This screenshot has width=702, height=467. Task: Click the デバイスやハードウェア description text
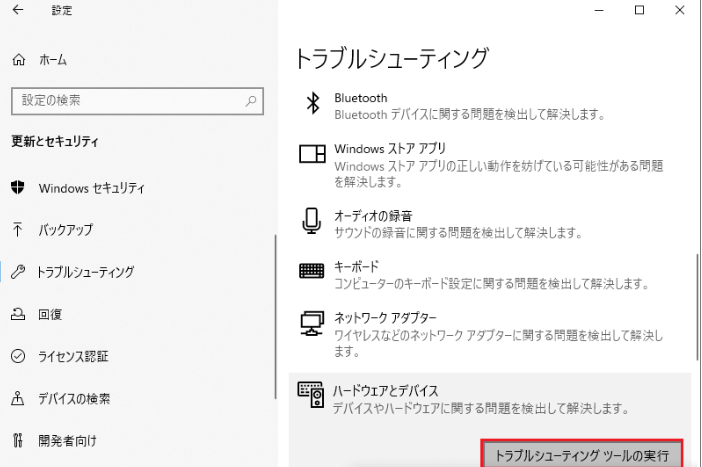click(x=481, y=408)
